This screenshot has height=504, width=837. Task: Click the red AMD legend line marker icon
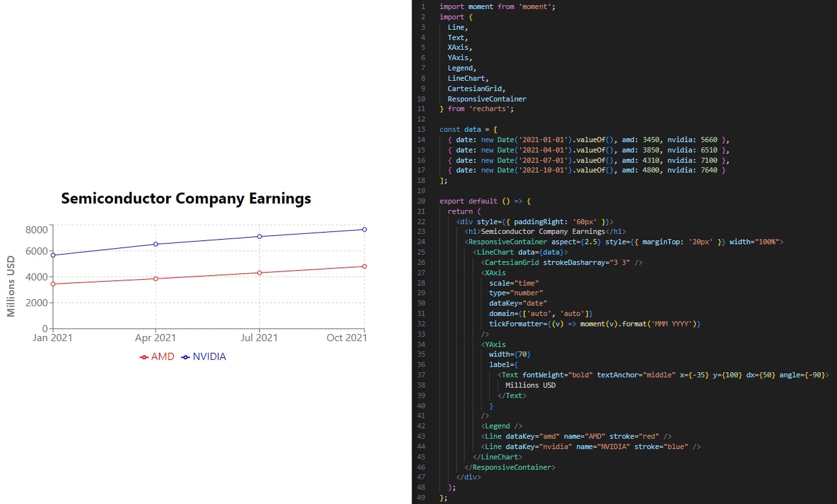144,357
